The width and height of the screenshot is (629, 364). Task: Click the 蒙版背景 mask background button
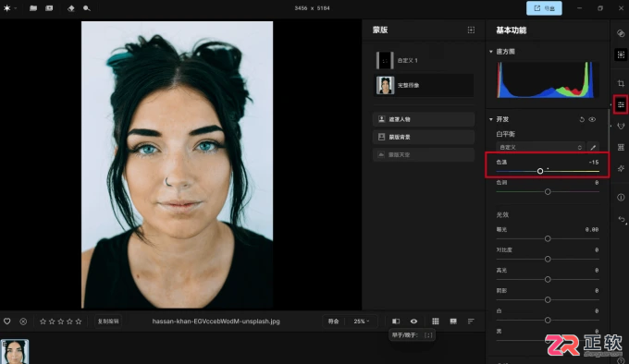424,137
